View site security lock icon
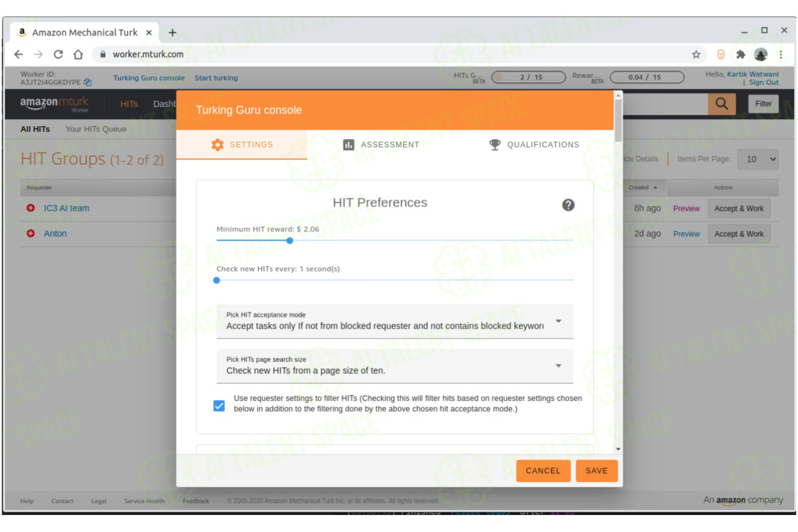The width and height of the screenshot is (798, 532). [103, 54]
